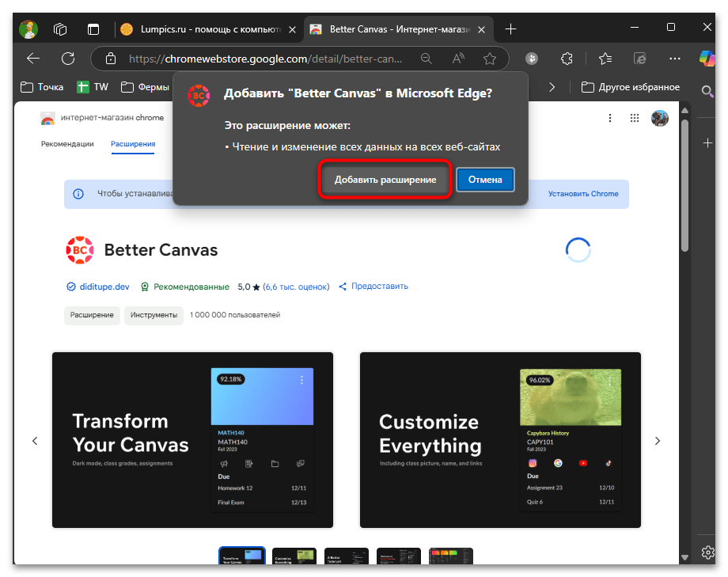Open the Точка bookmark folder

tap(42, 87)
